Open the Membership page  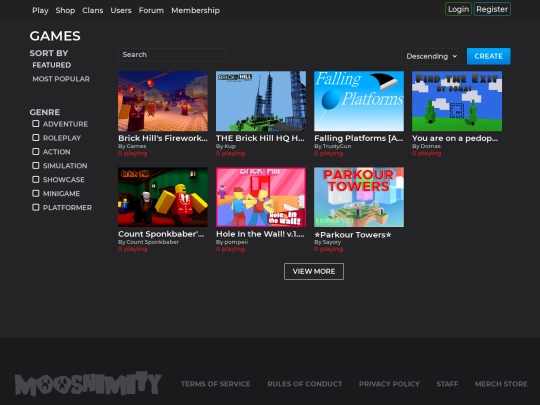pos(195,10)
